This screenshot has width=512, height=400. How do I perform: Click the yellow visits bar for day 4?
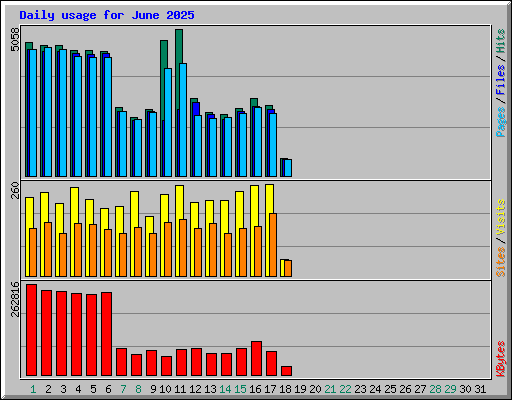pos(75,205)
